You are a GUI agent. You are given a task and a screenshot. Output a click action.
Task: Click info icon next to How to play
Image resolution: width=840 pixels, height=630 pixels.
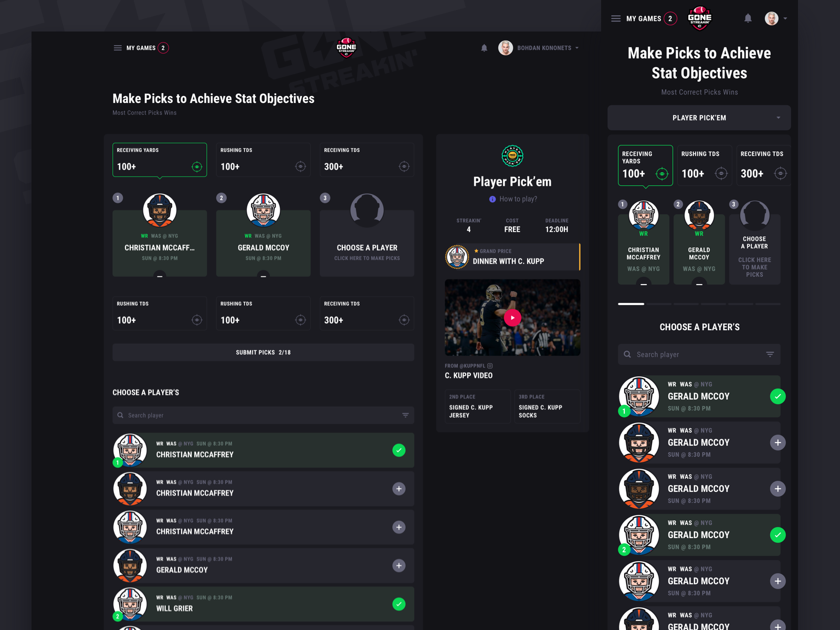click(x=492, y=199)
